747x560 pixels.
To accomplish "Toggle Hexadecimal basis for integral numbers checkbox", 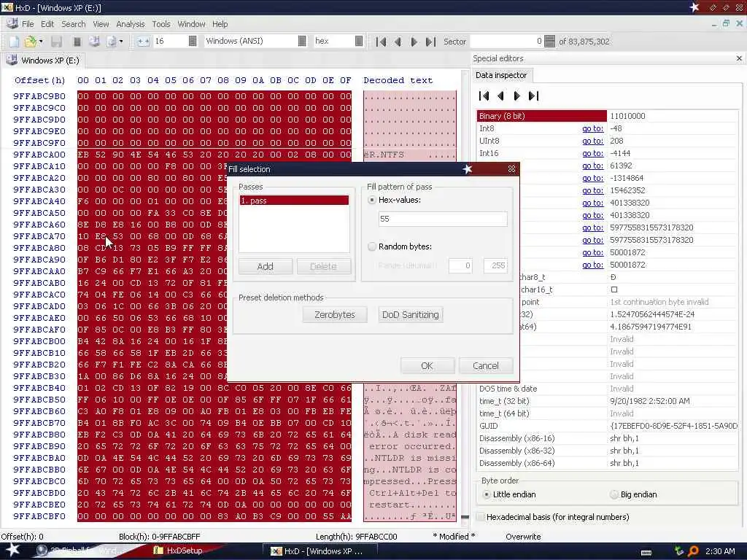I will click(480, 517).
